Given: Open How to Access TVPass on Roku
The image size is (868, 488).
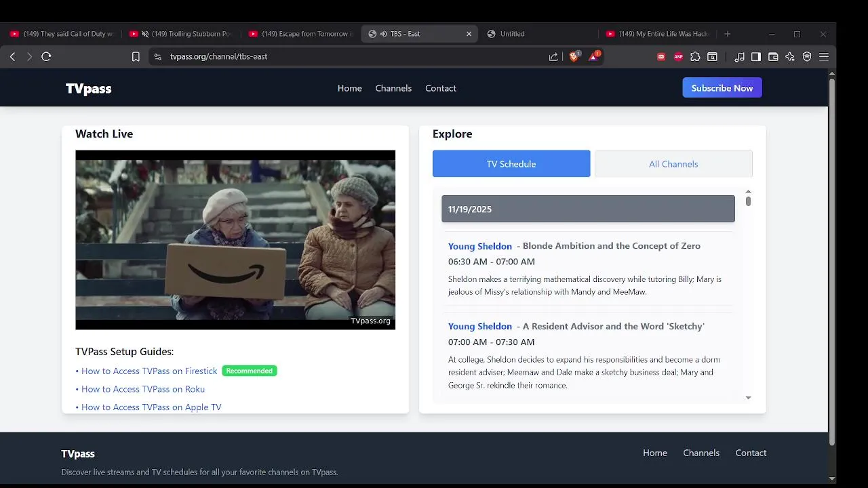Looking at the screenshot, I should click(143, 389).
